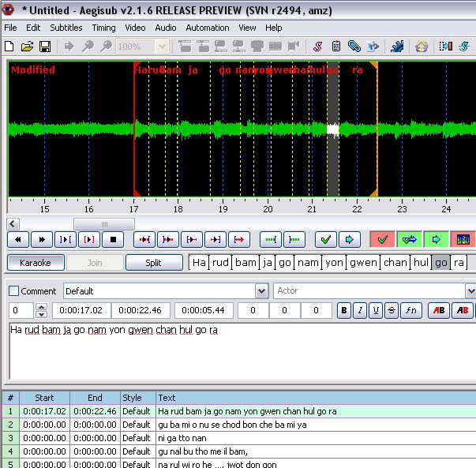This screenshot has width=476, height=468.
Task: Increase the layer number stepper
Action: [x=42, y=307]
